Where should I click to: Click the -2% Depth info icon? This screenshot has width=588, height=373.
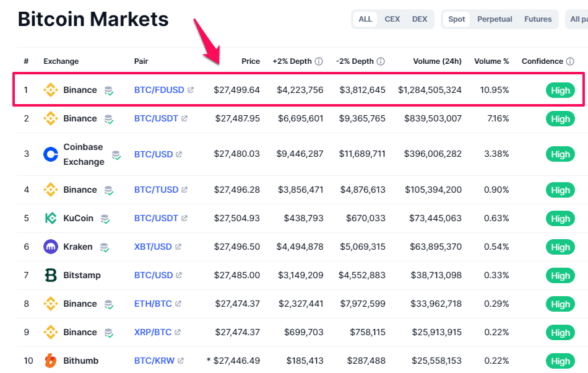click(x=381, y=61)
